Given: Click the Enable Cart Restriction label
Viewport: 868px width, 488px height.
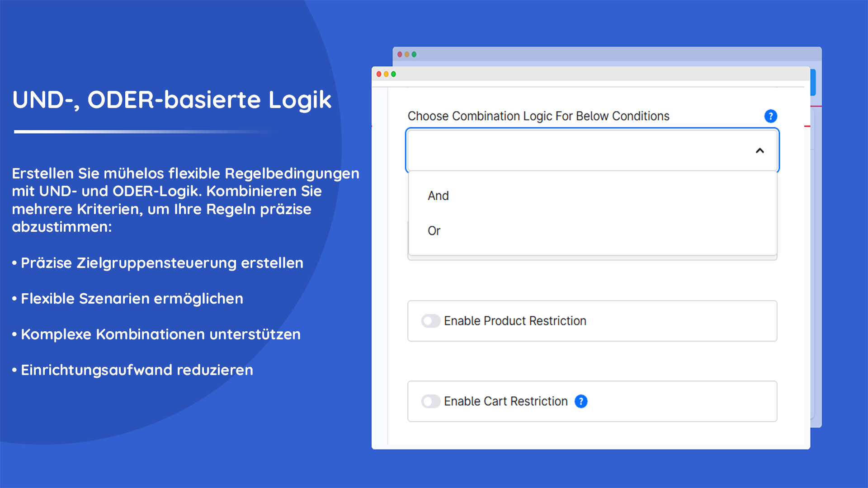Looking at the screenshot, I should pos(505,401).
